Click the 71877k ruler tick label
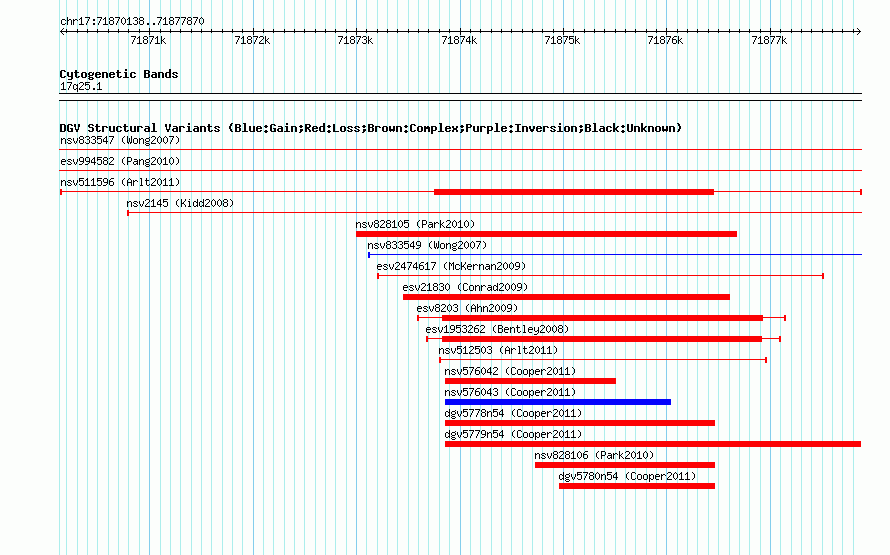Viewport: 890px width, 555px height. coord(769,40)
